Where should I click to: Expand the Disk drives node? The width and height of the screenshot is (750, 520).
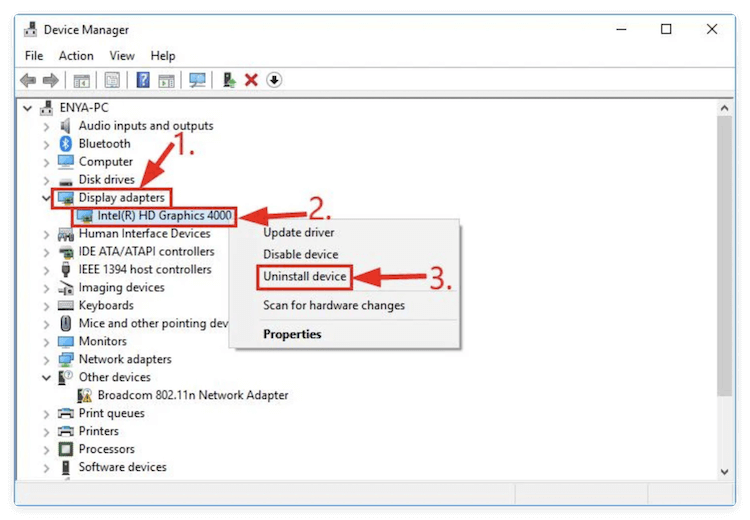(x=46, y=180)
